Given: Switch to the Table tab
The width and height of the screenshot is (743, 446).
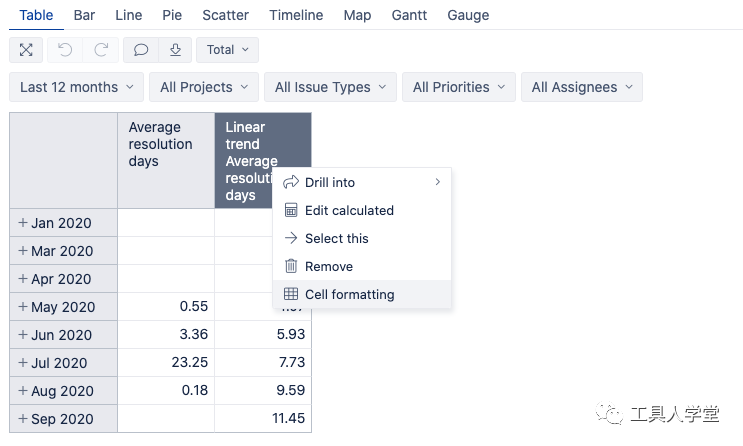Looking at the screenshot, I should pos(36,15).
